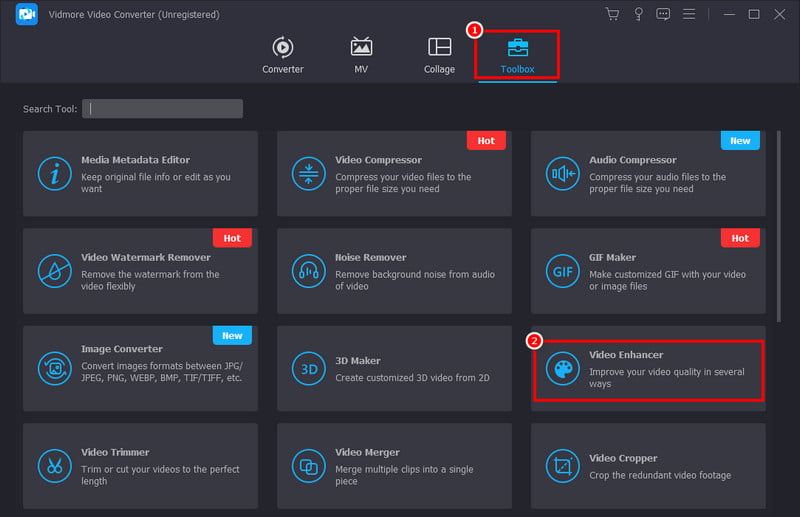Click the New badge on Audio Compressor

[x=740, y=140]
